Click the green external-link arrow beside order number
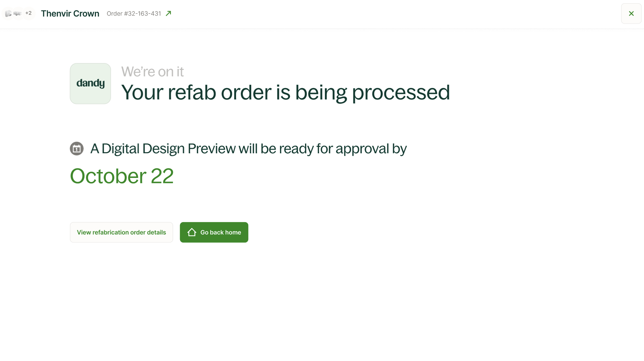 [x=168, y=13]
